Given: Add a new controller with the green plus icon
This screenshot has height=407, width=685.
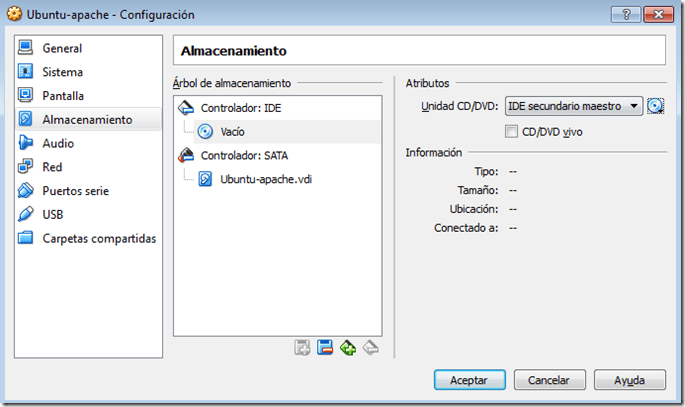Looking at the screenshot, I should coord(347,347).
